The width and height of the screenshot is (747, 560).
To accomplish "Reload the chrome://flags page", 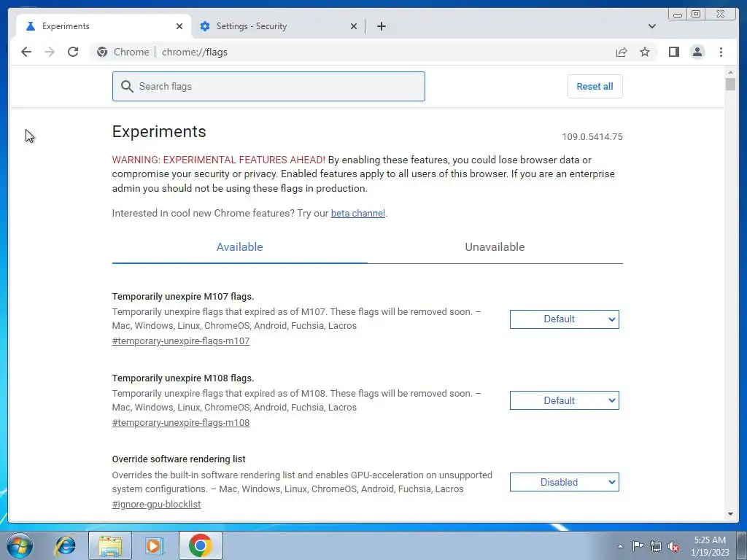I will (x=73, y=52).
